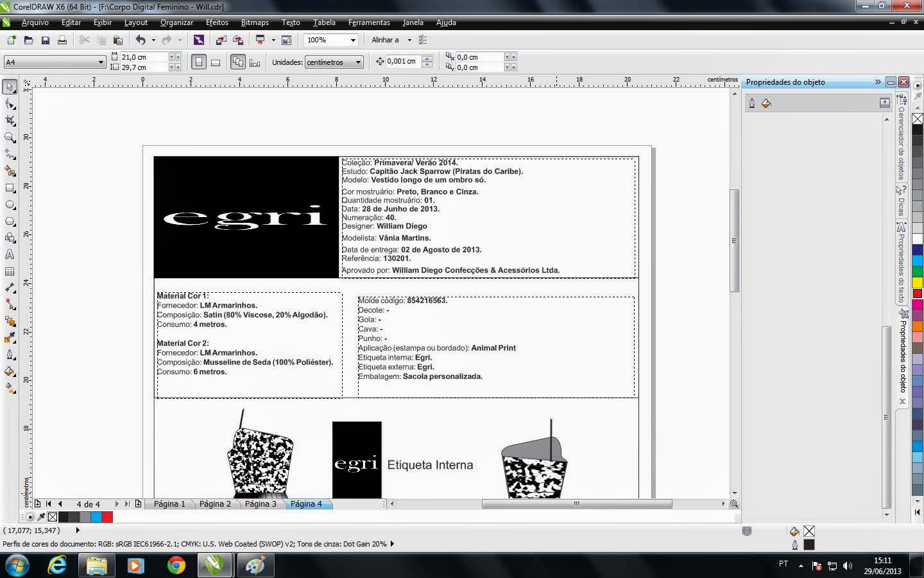Toggle Current page layout button
Screen dimensions: 924x578
coord(255,62)
